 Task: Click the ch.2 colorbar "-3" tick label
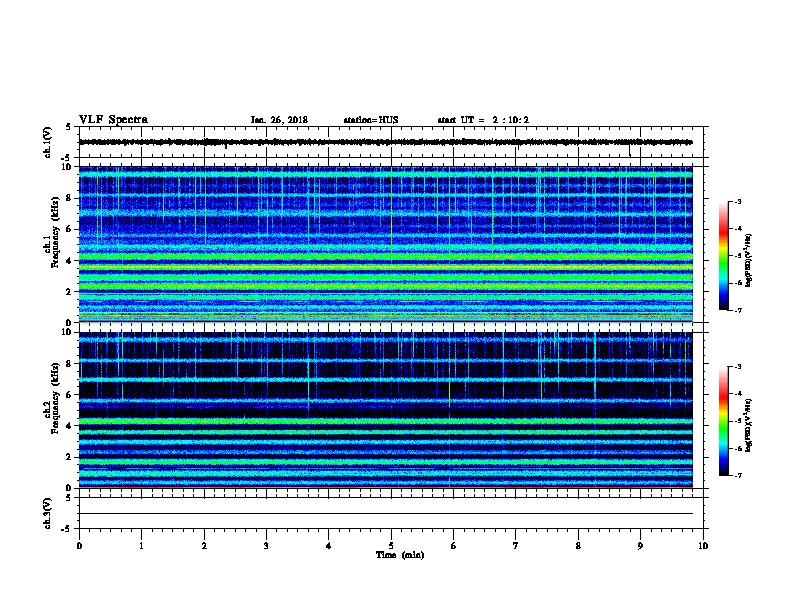738,367
